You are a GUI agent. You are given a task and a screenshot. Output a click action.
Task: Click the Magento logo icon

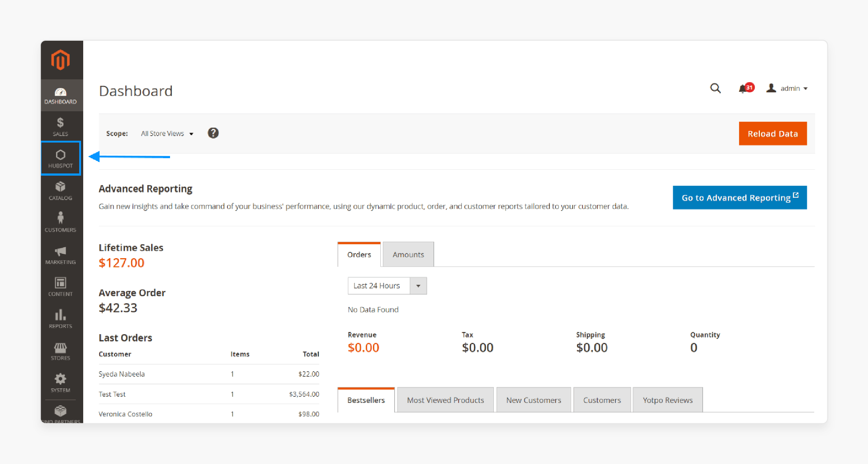click(60, 60)
